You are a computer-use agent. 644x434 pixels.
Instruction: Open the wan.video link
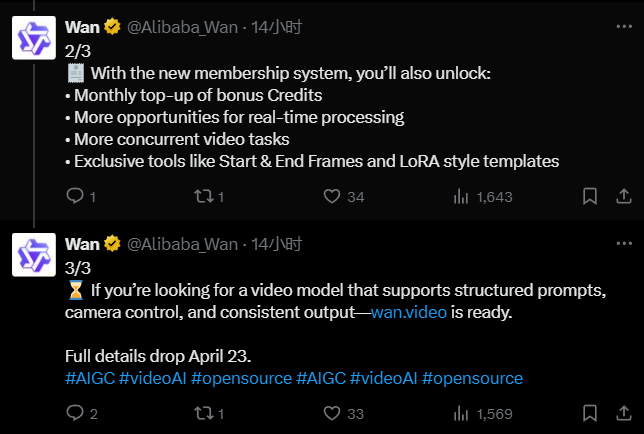[410, 313]
